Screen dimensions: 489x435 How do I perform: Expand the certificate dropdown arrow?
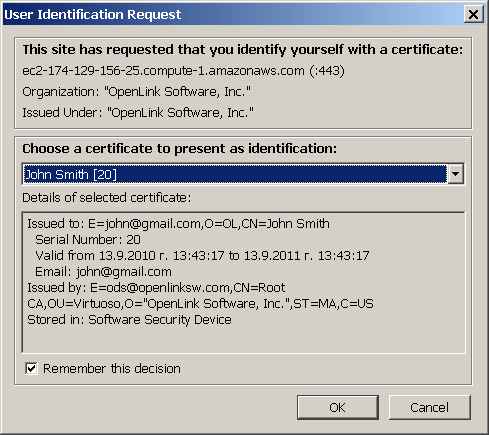pos(456,174)
